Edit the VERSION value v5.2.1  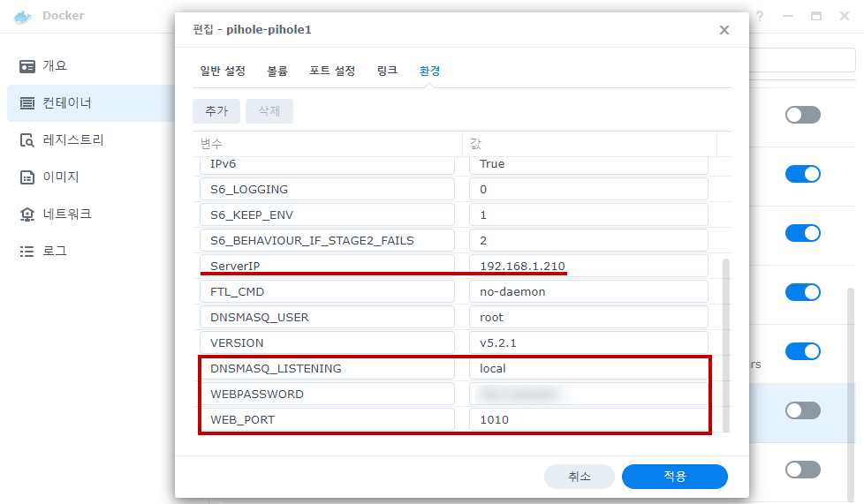click(588, 343)
